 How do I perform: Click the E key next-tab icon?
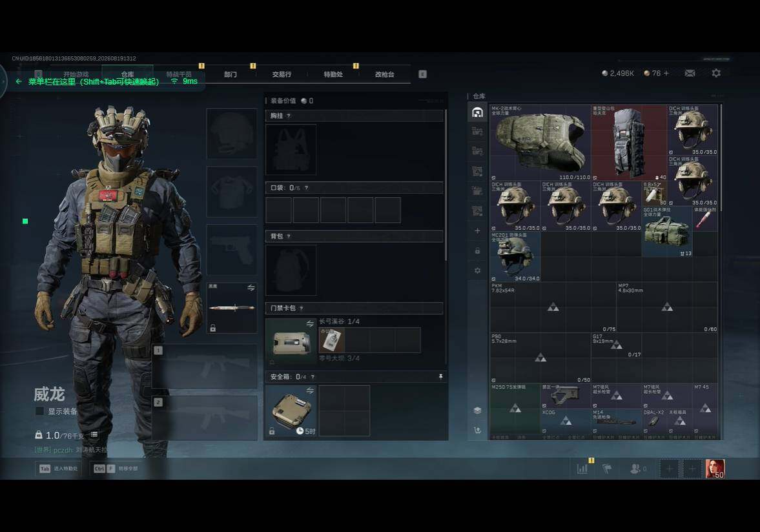pyautogui.click(x=423, y=74)
